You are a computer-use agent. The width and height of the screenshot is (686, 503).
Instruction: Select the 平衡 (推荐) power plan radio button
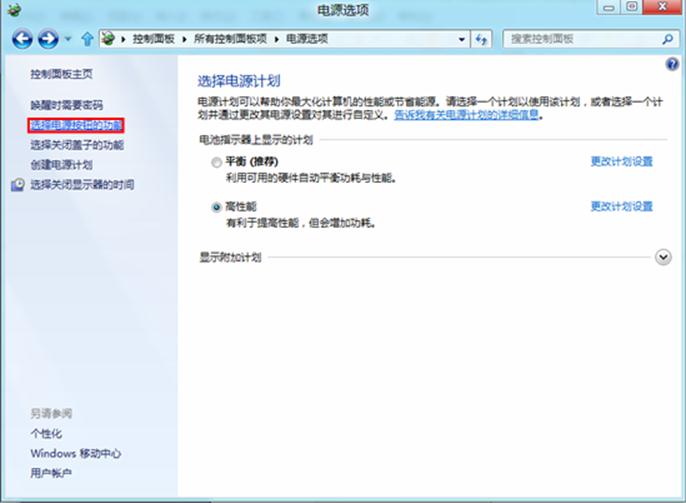tap(216, 163)
